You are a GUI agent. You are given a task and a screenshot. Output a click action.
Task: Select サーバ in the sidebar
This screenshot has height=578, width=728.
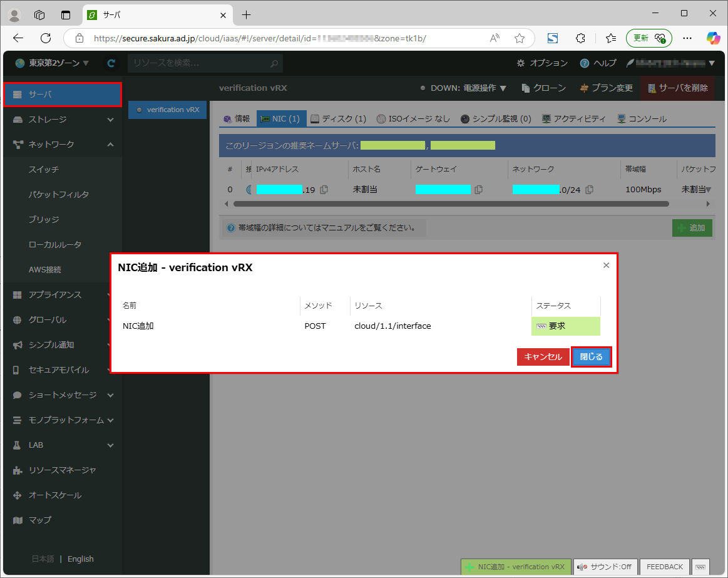pos(62,95)
